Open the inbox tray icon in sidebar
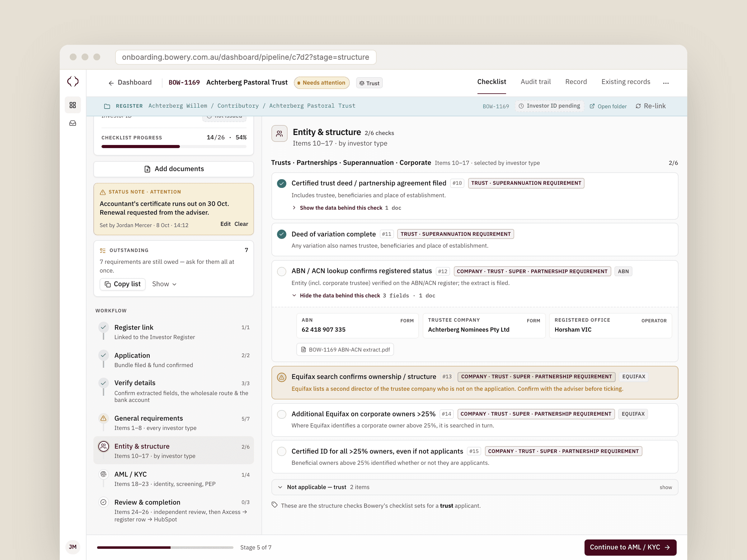The width and height of the screenshot is (747, 560). (73, 123)
